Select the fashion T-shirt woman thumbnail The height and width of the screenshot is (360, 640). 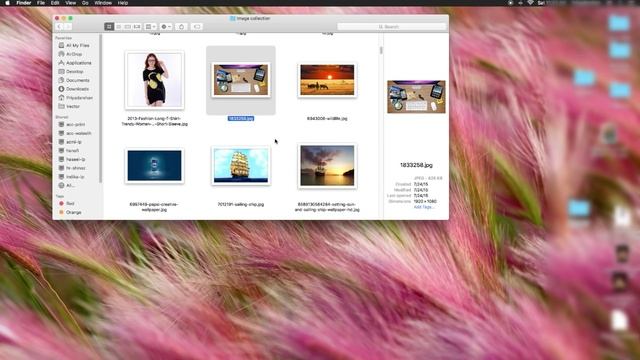[154, 80]
